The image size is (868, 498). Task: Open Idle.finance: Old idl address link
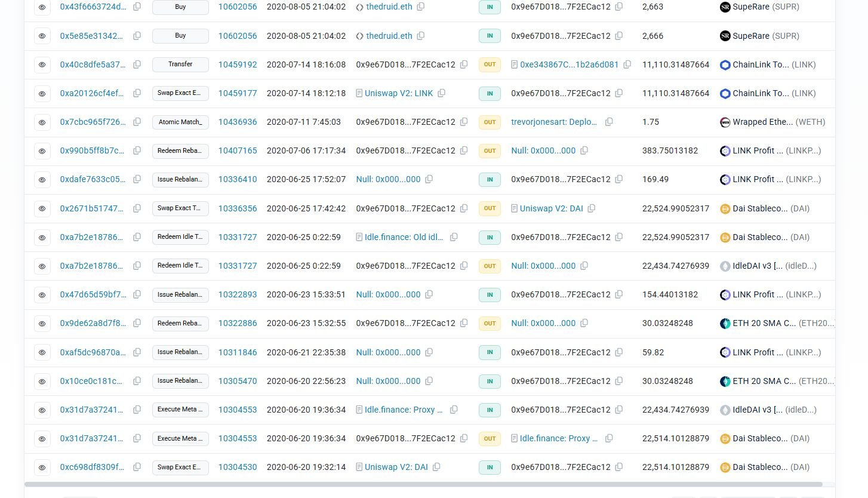[404, 237]
